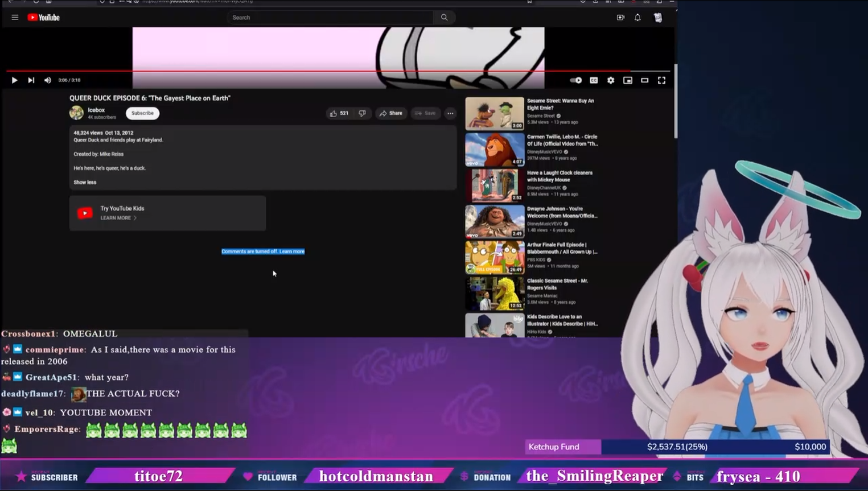The width and height of the screenshot is (868, 491).
Task: Open Circle of Life video thumbnail
Action: 494,149
